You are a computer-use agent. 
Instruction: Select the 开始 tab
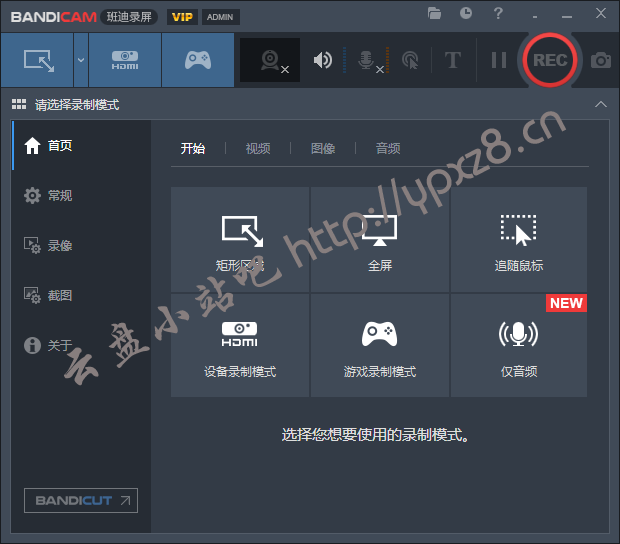[x=193, y=149]
